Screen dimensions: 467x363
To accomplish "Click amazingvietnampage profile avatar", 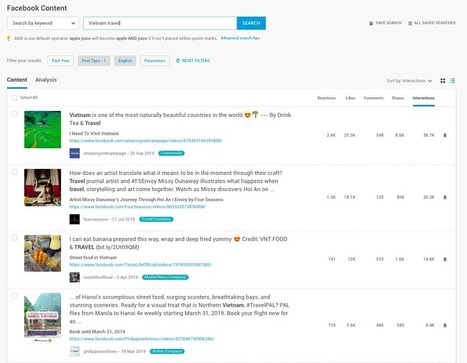I will pyautogui.click(x=75, y=153).
